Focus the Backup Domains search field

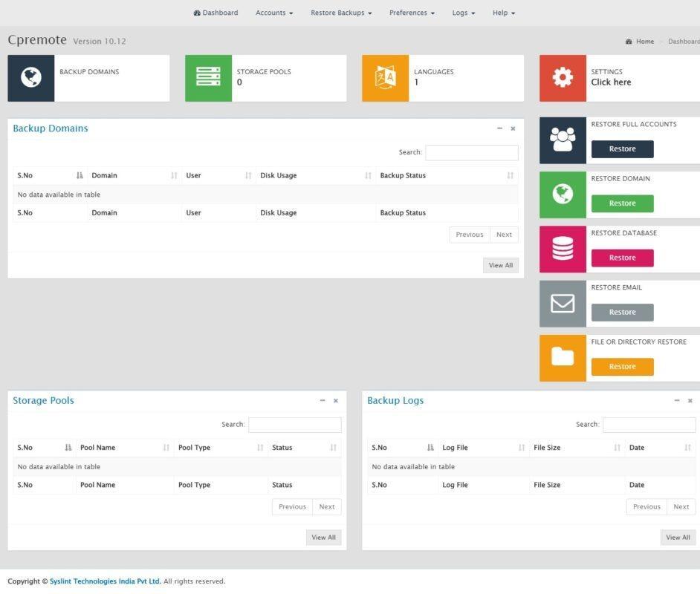[x=472, y=152]
